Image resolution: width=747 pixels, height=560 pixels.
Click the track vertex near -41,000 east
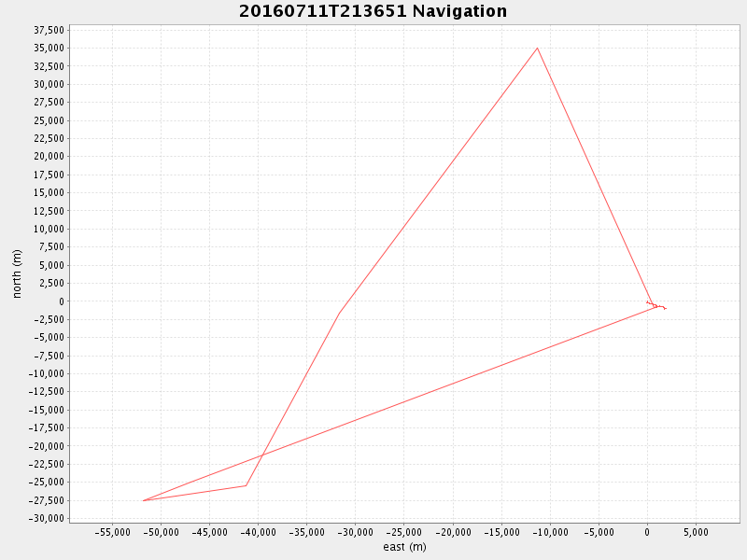[246, 485]
